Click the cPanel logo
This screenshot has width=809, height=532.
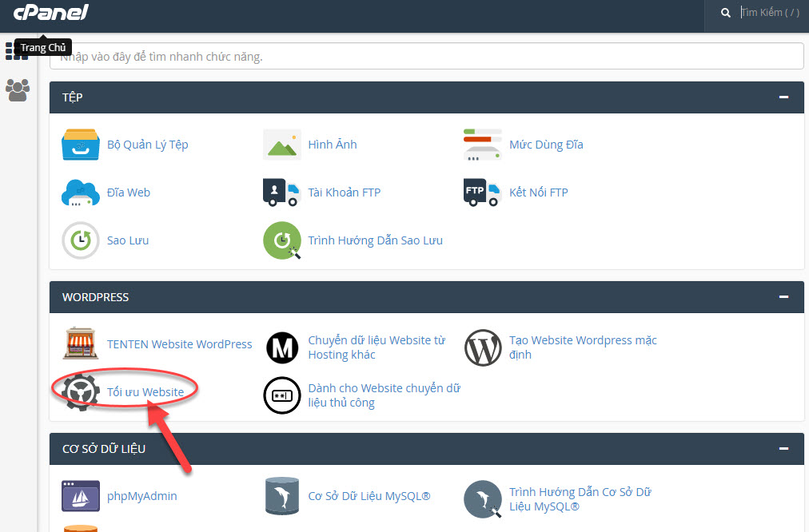coord(50,12)
